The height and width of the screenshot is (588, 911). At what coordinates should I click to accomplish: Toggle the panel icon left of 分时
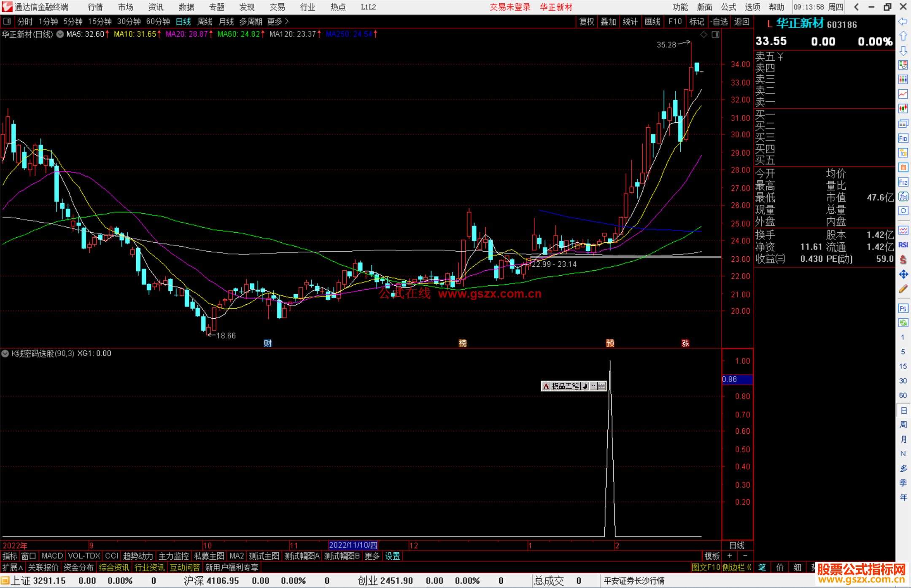tap(7, 21)
